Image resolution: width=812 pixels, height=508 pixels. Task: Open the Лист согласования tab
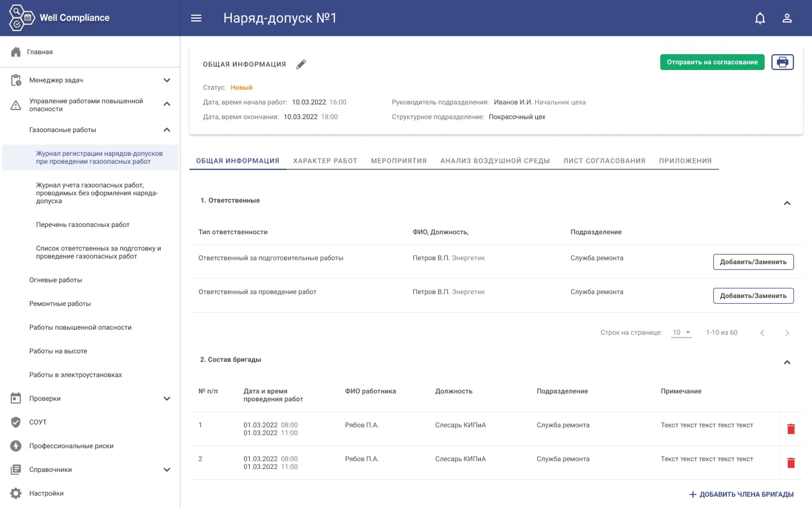click(x=604, y=161)
